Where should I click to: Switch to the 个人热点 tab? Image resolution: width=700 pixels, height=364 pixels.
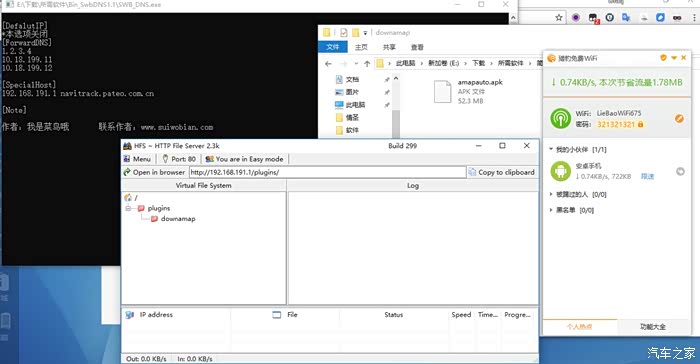(x=579, y=326)
